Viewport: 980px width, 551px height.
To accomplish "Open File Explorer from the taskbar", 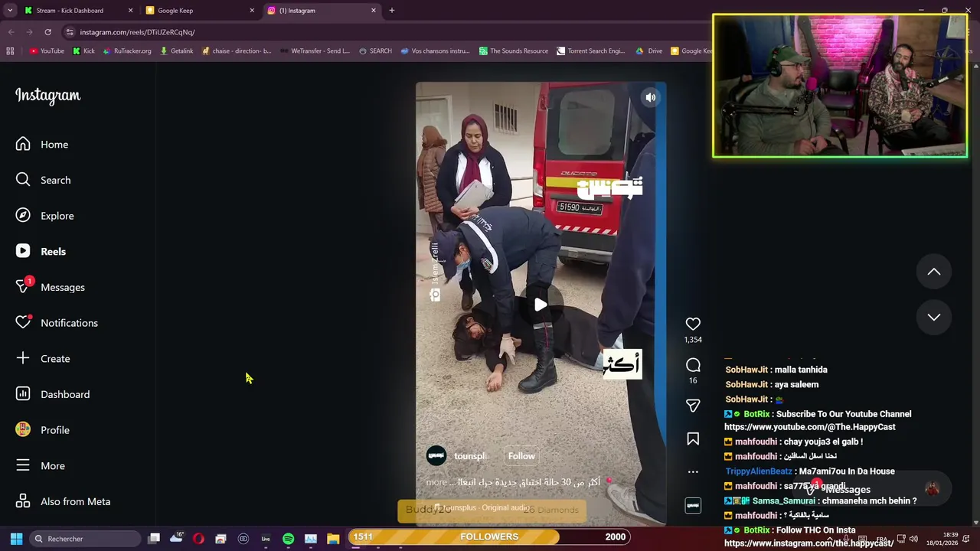I will click(x=333, y=539).
